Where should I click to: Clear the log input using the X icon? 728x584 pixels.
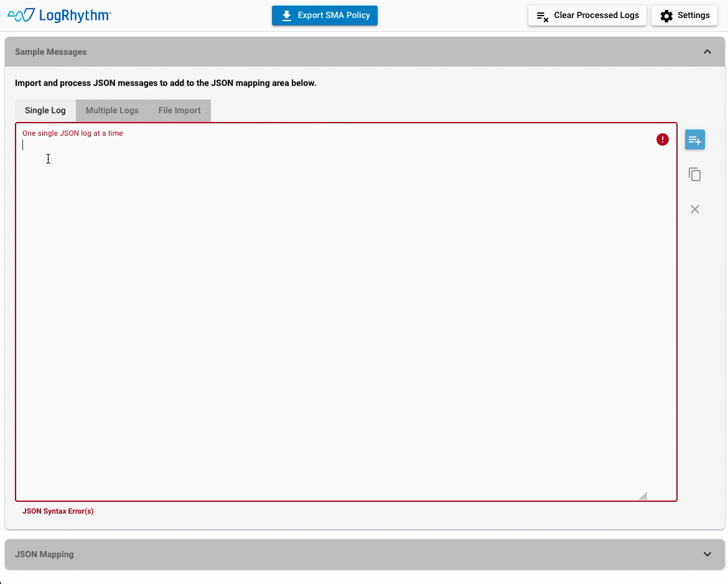[694, 209]
